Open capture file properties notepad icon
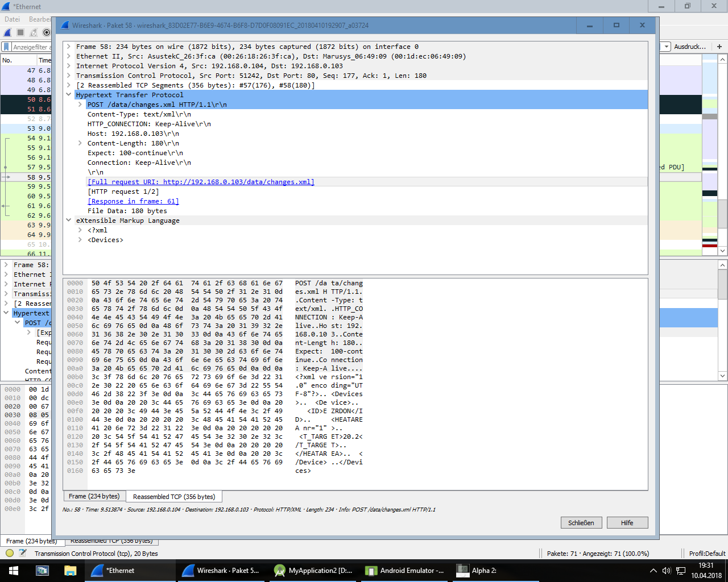728x582 pixels. [x=23, y=553]
